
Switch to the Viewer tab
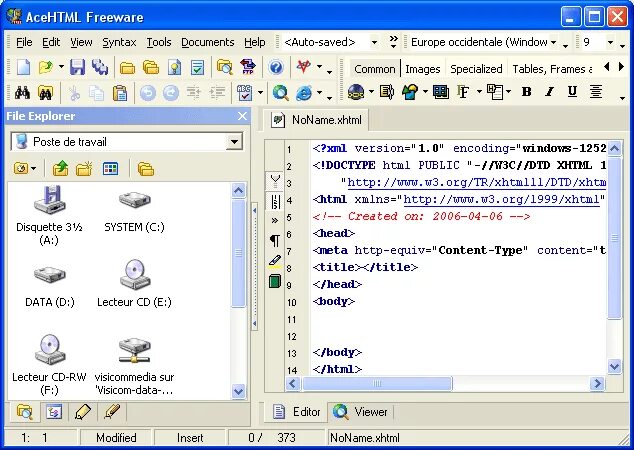click(x=361, y=412)
